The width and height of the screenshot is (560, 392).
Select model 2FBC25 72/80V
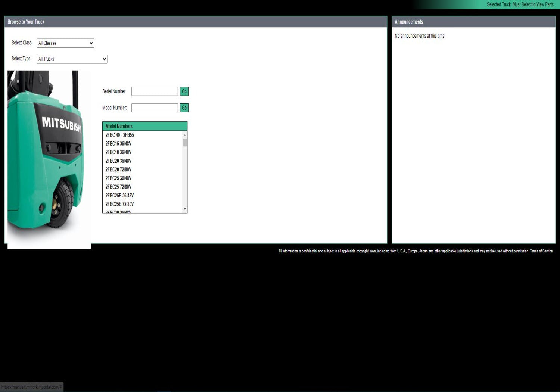pyautogui.click(x=118, y=187)
